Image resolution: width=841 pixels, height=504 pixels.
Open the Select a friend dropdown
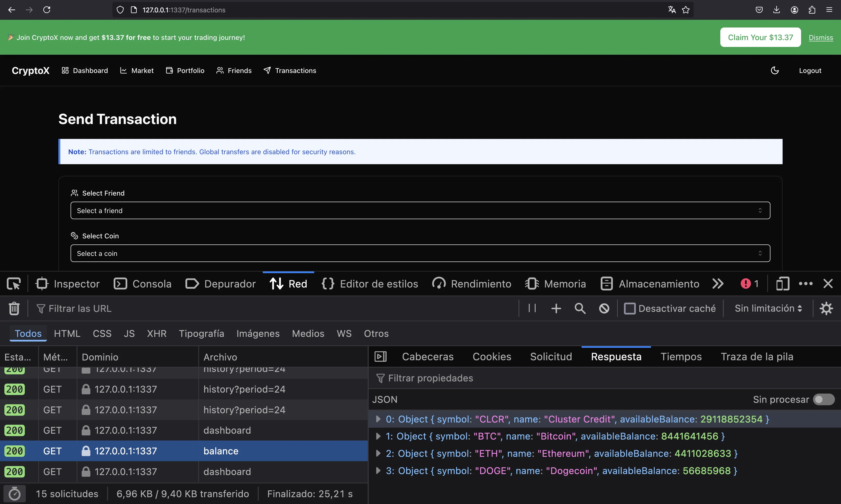[x=420, y=211]
